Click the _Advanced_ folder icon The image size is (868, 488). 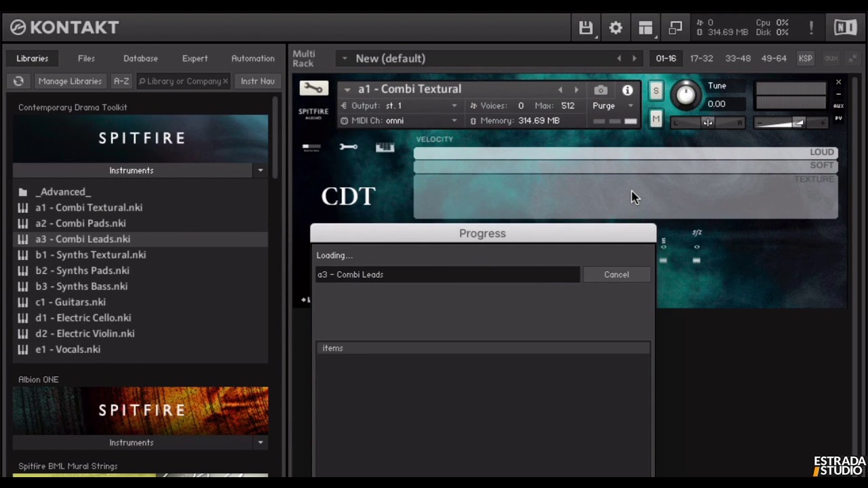(23, 192)
